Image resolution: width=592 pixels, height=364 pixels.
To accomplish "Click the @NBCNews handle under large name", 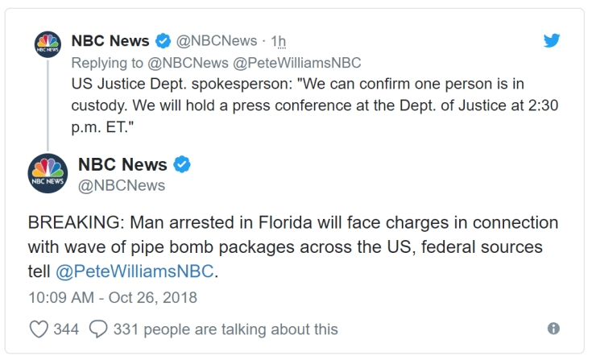I will [x=122, y=185].
